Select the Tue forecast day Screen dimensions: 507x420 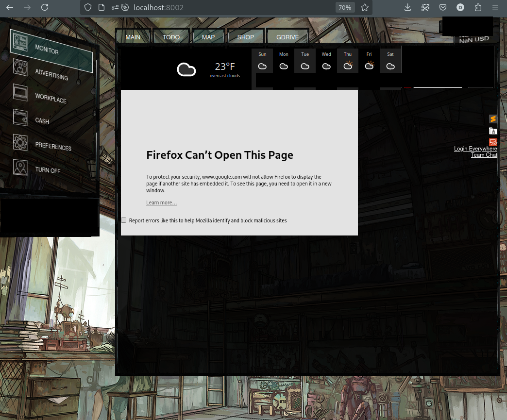[x=305, y=61]
